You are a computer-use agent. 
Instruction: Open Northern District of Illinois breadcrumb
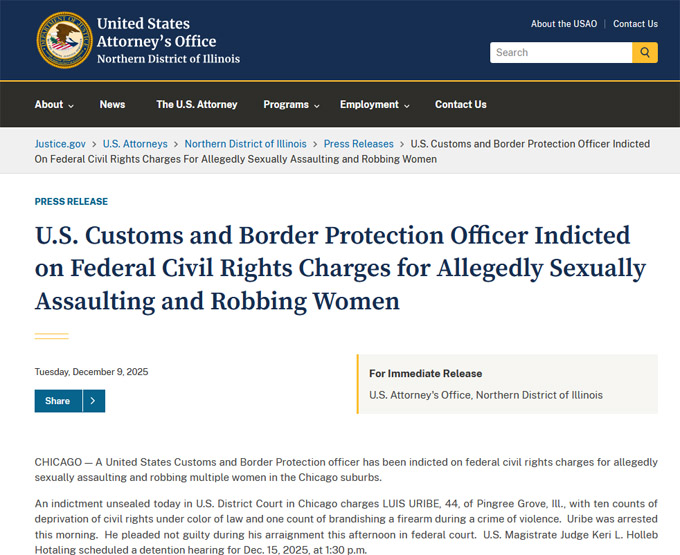pos(246,144)
